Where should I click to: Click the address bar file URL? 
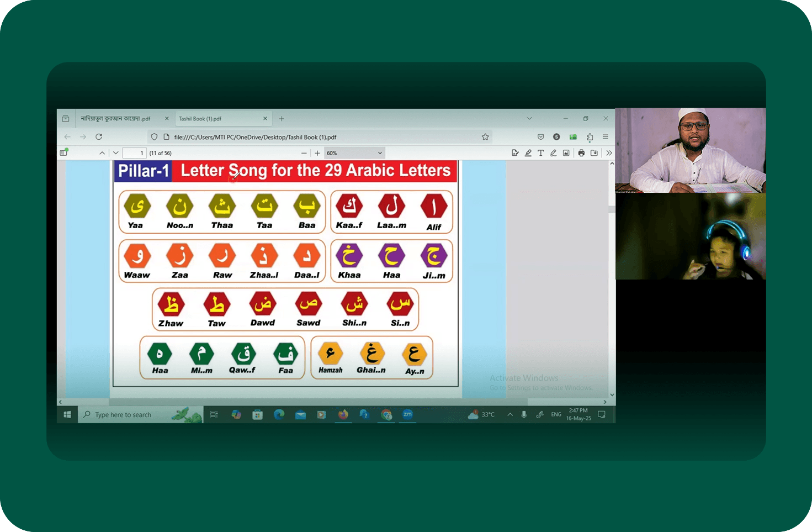[255, 137]
